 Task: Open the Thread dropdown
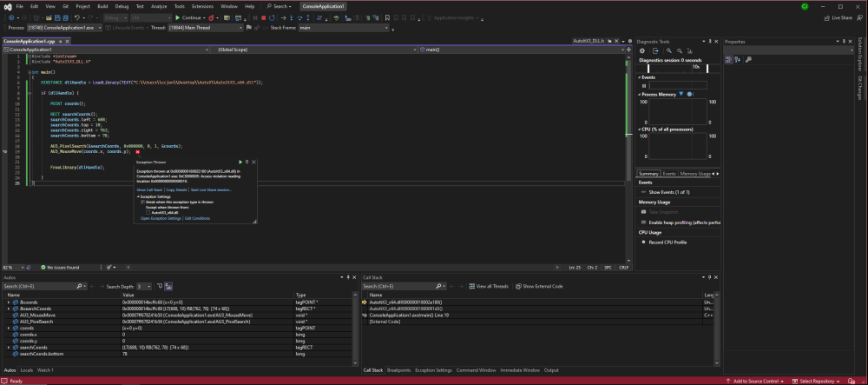(206, 28)
